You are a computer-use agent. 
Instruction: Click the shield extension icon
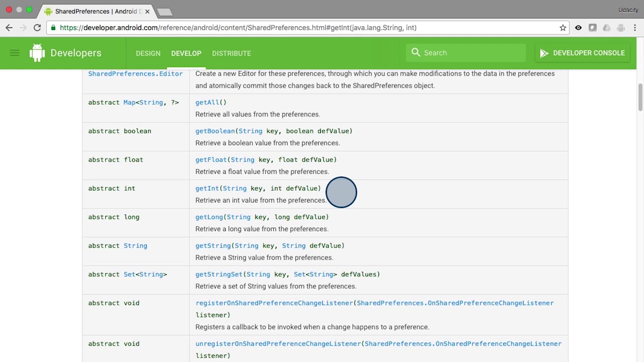point(592,28)
